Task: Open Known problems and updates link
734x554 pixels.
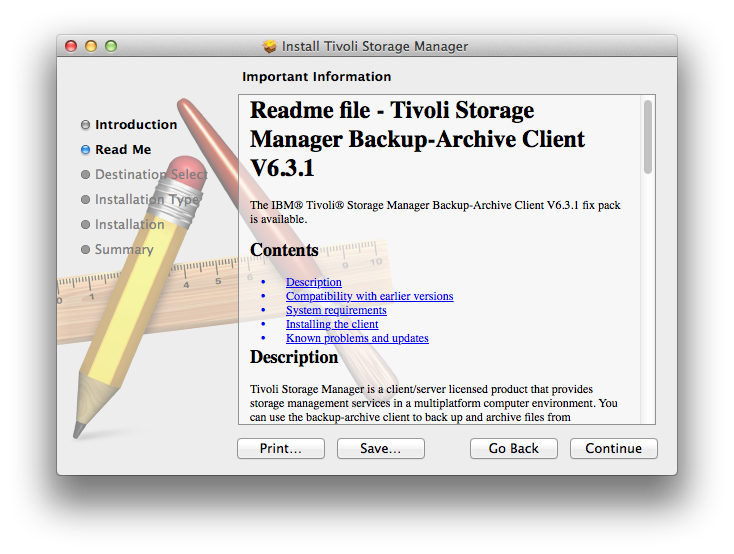Action: 357,338
